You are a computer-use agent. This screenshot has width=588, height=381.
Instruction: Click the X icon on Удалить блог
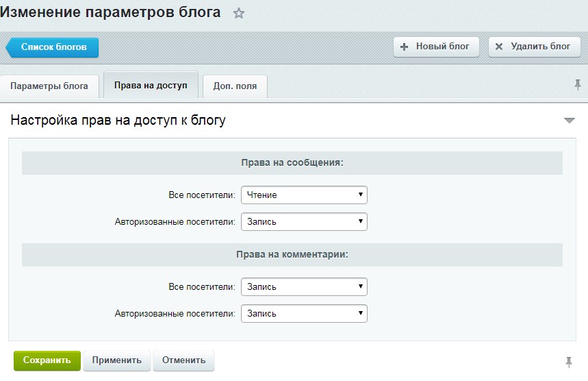coord(499,47)
